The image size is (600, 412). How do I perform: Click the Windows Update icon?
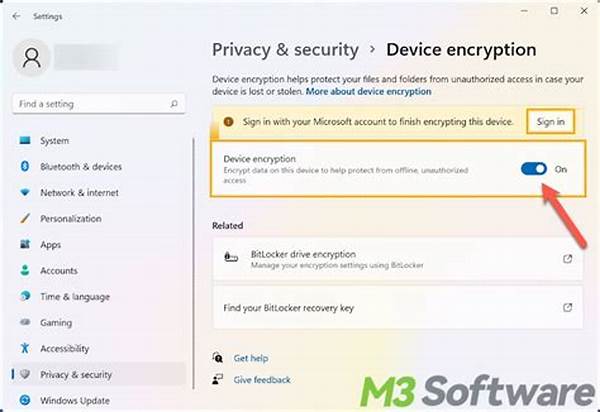(25, 401)
